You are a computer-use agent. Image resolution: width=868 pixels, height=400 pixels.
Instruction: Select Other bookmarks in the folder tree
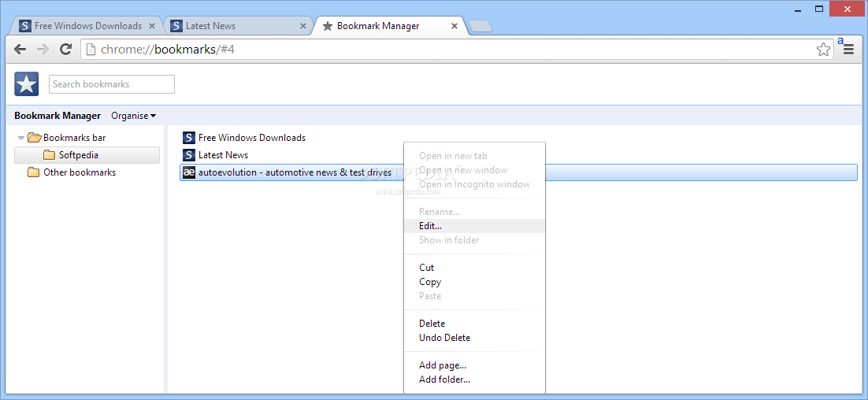pos(80,172)
